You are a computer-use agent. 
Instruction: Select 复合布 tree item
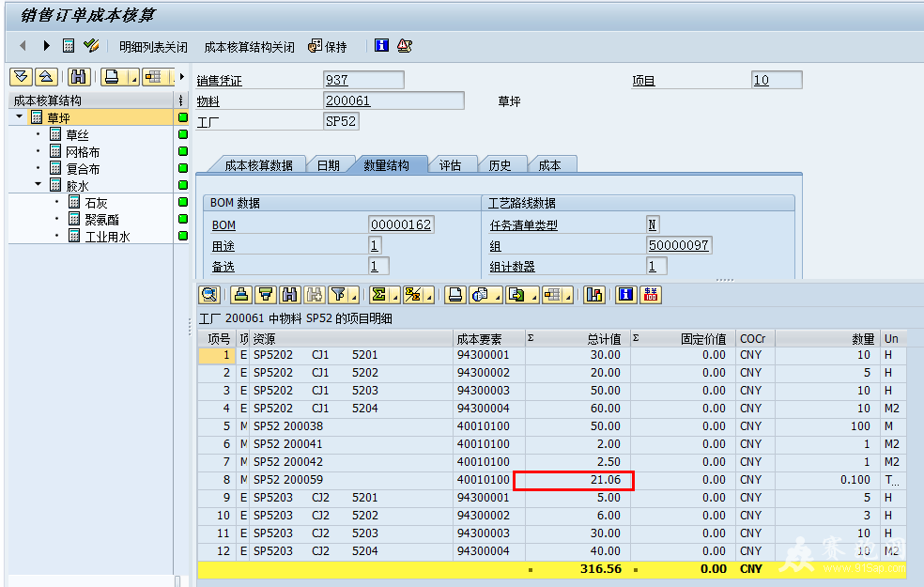(x=83, y=169)
